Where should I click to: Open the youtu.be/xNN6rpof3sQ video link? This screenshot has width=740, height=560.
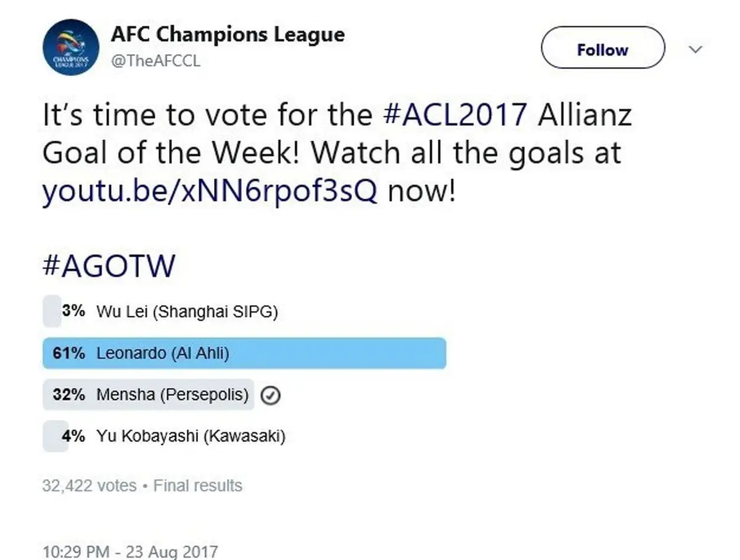coord(209,192)
